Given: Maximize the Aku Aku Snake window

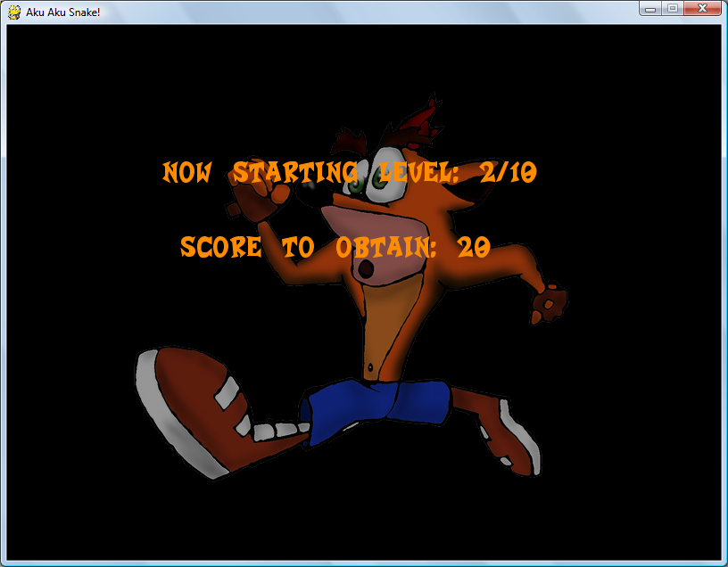Looking at the screenshot, I should point(673,9).
